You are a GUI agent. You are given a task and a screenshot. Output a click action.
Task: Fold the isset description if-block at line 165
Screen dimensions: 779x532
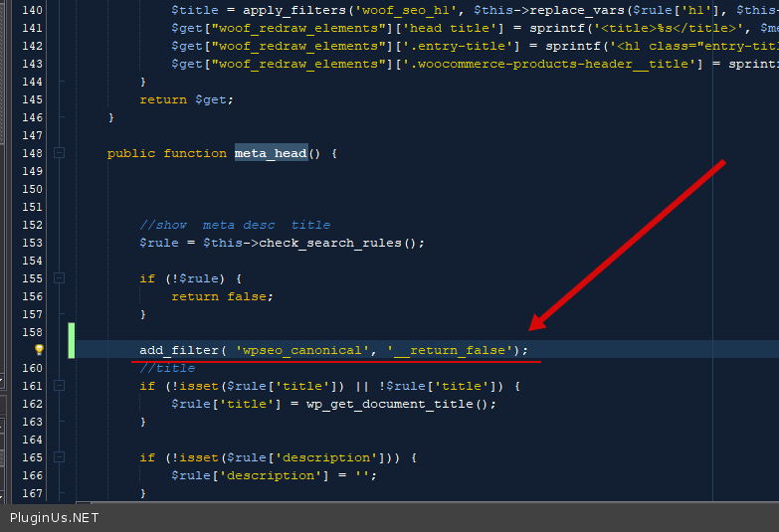[59, 457]
